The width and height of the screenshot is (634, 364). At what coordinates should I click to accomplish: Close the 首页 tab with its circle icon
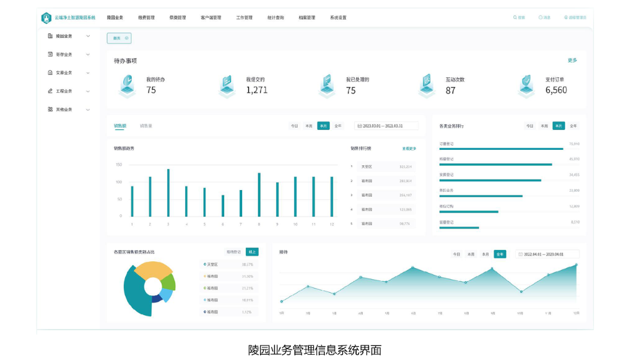(126, 38)
